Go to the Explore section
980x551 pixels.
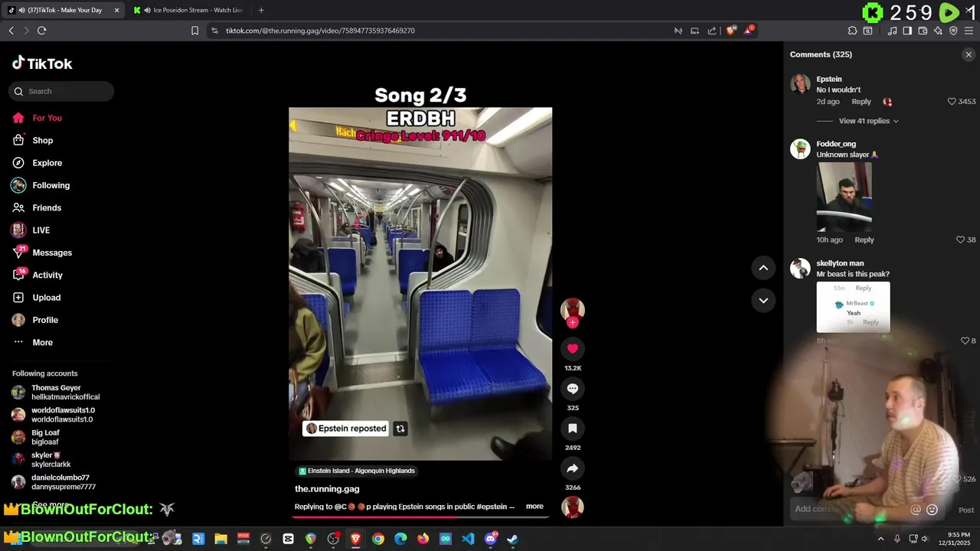[37, 163]
